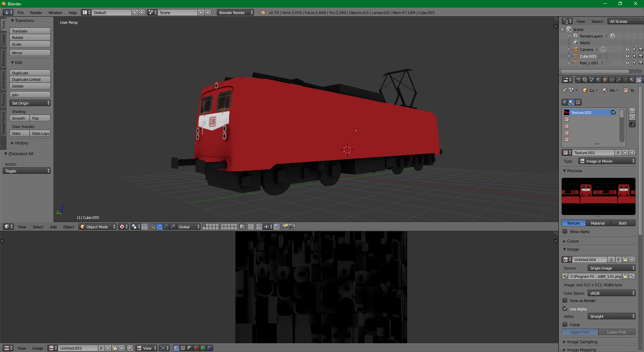The width and height of the screenshot is (644, 352).
Task: Click the Duplicate Linked button
Action: click(x=30, y=79)
